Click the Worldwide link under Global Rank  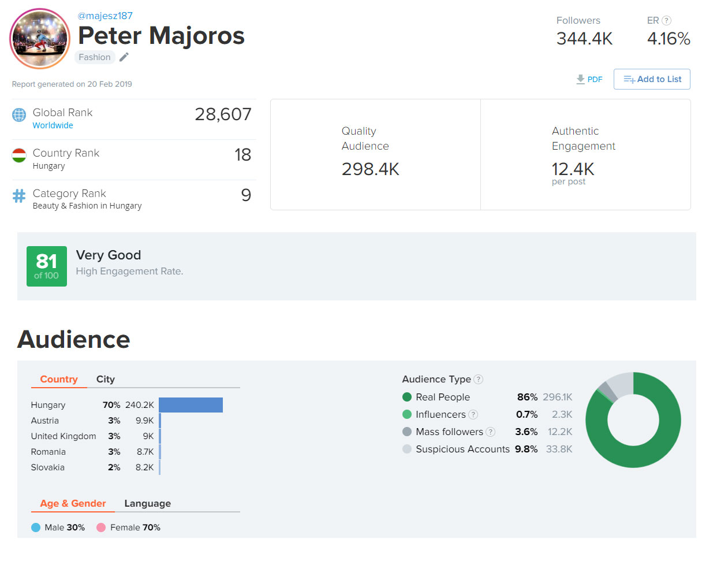[53, 125]
